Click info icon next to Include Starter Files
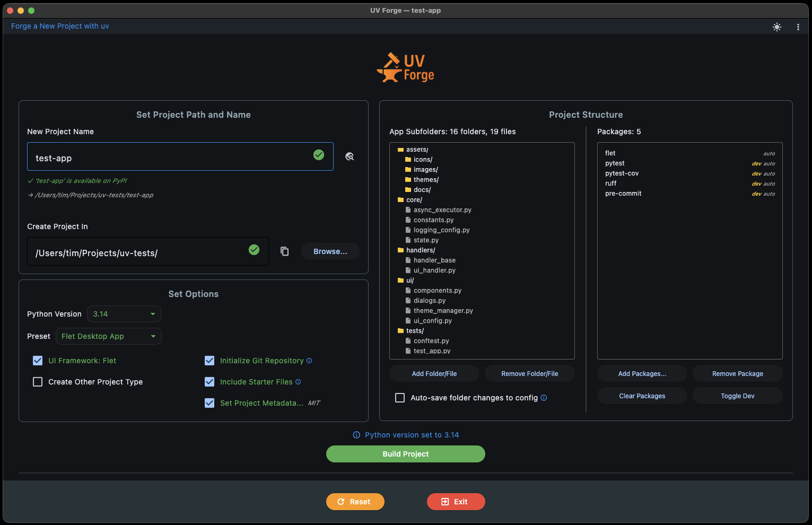Viewport: 812px width, 525px height. (298, 382)
